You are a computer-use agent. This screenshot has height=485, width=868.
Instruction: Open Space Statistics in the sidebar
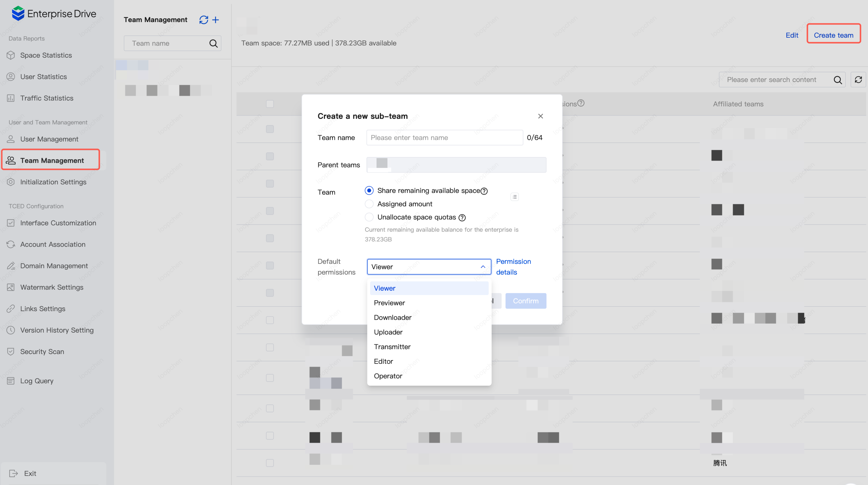coord(46,55)
